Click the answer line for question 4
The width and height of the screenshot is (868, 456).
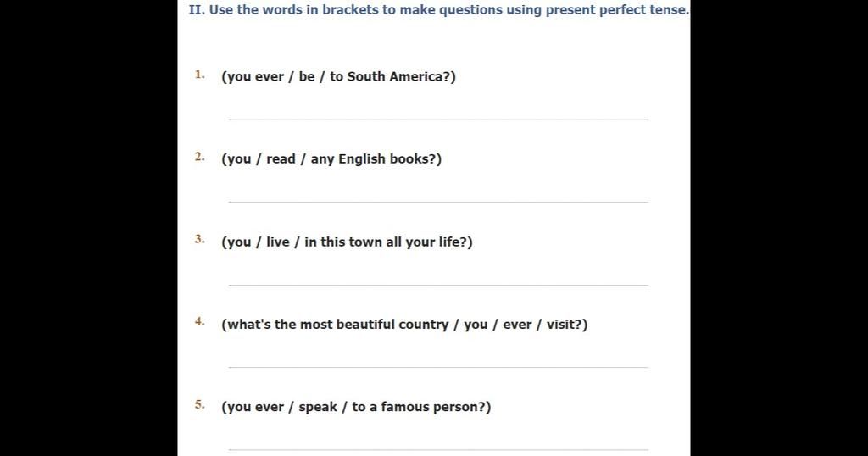438,367
